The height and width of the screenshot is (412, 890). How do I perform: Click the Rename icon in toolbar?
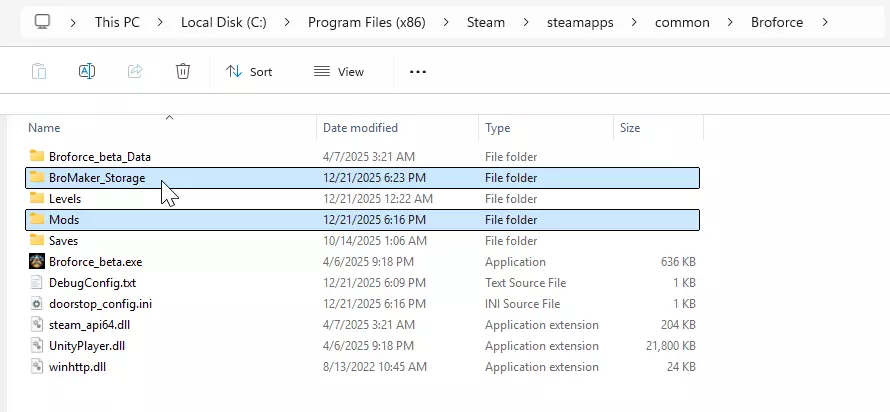click(87, 71)
